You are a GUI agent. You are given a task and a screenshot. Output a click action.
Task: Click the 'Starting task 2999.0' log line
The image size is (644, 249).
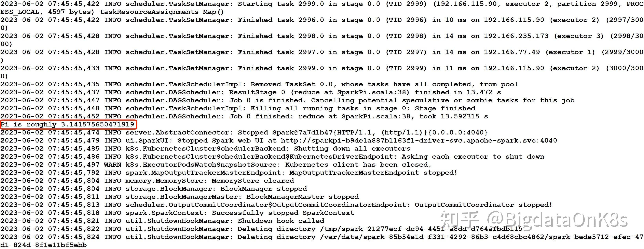coord(322,8)
